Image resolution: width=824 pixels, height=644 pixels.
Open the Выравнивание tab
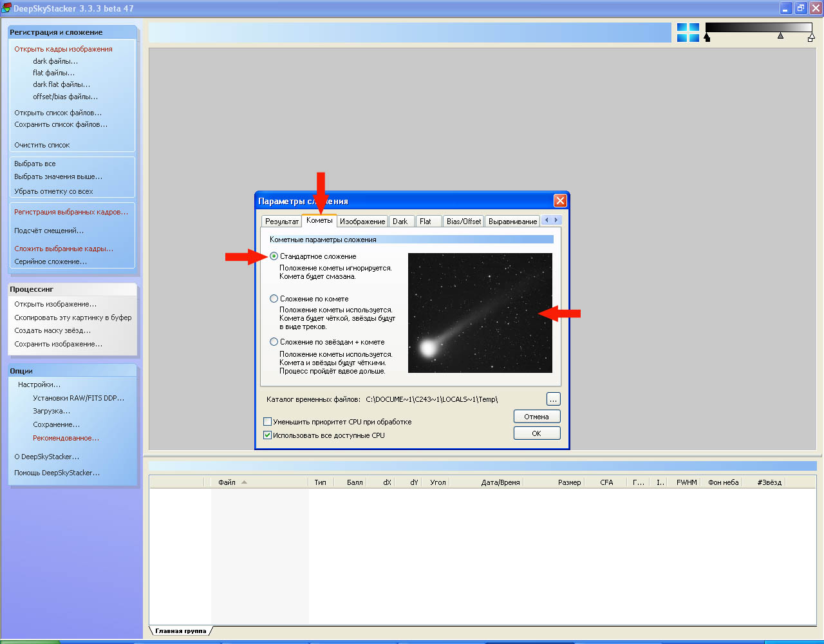pos(512,222)
